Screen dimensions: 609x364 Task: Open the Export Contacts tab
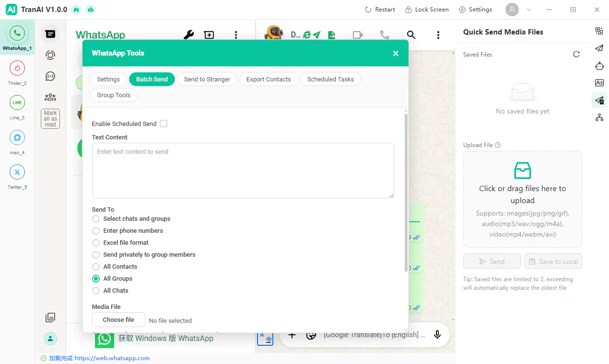(269, 79)
